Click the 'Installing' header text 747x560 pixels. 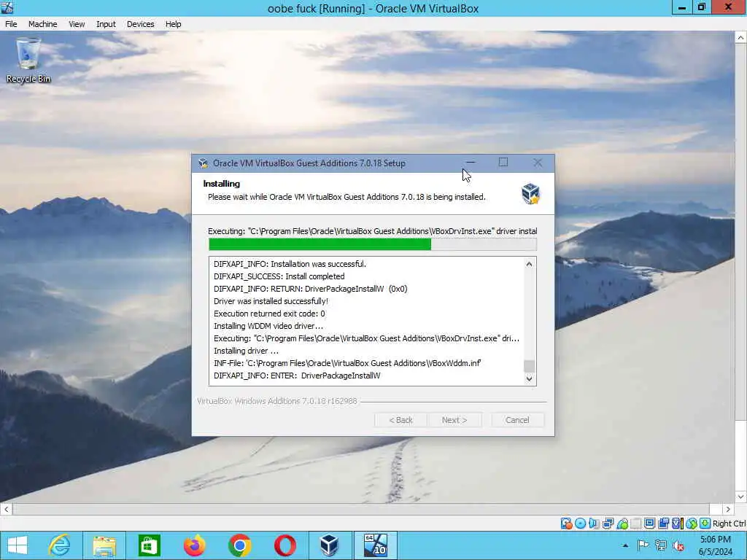coord(222,184)
